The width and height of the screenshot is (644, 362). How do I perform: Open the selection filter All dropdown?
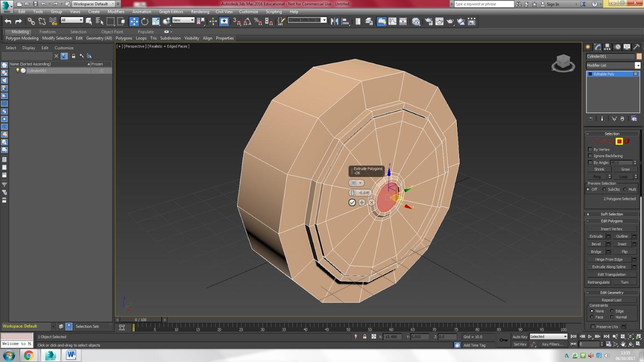71,20
